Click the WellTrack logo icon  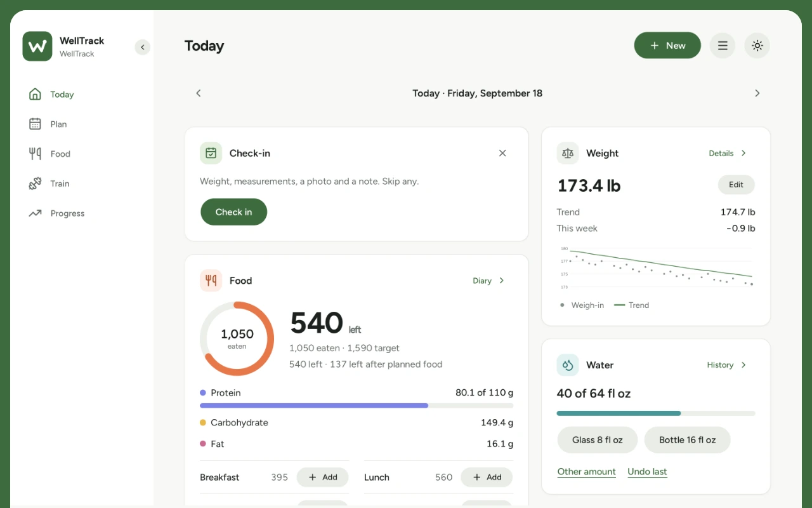37,46
